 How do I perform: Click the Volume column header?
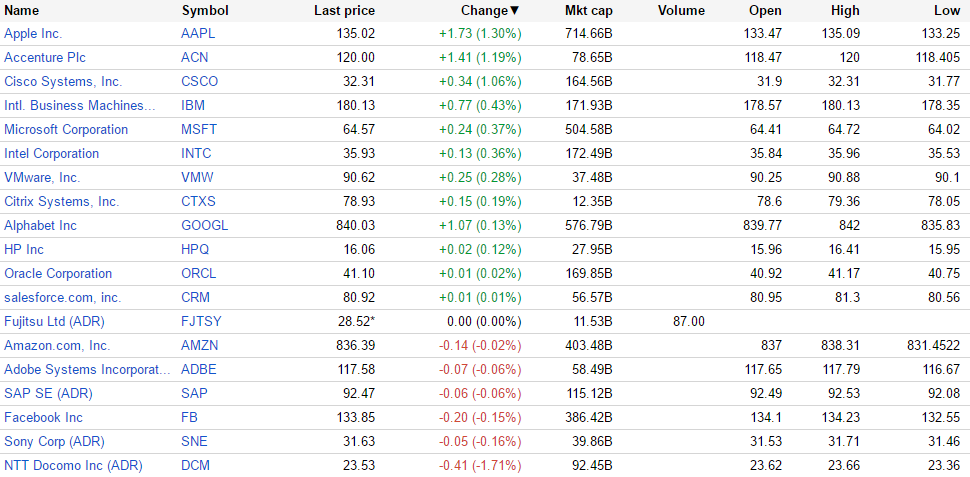[681, 11]
